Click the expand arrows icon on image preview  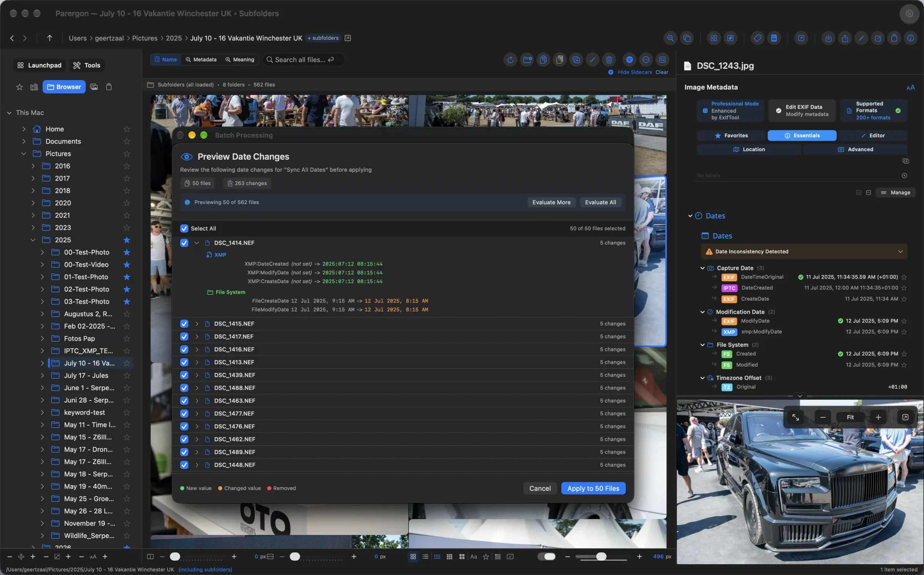[x=795, y=417]
